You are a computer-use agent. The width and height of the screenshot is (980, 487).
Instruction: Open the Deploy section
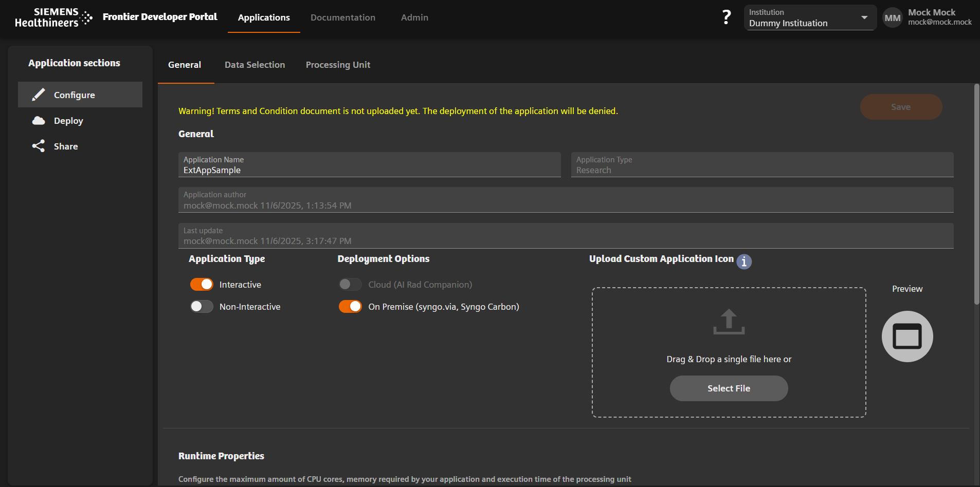tap(67, 120)
